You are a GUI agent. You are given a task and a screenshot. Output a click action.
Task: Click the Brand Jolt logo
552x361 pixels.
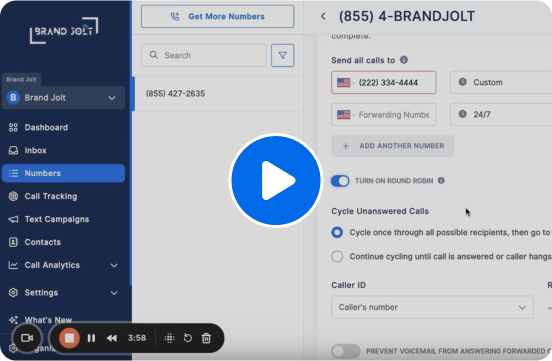[64, 31]
